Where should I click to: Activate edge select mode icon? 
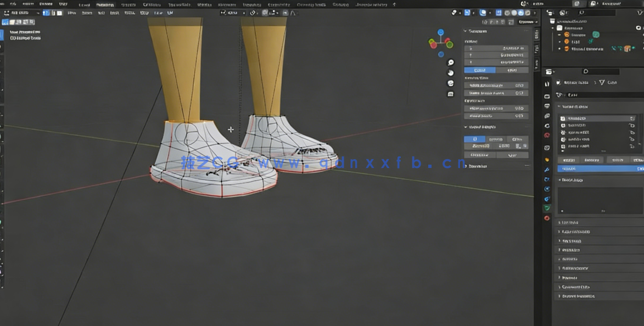[53, 13]
